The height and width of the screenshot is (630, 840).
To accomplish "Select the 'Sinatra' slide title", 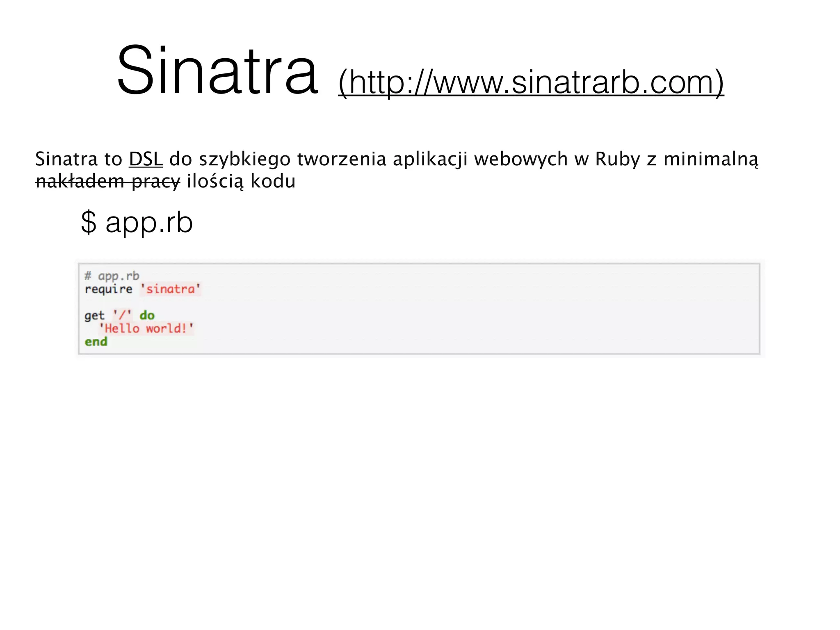I will pos(217,71).
